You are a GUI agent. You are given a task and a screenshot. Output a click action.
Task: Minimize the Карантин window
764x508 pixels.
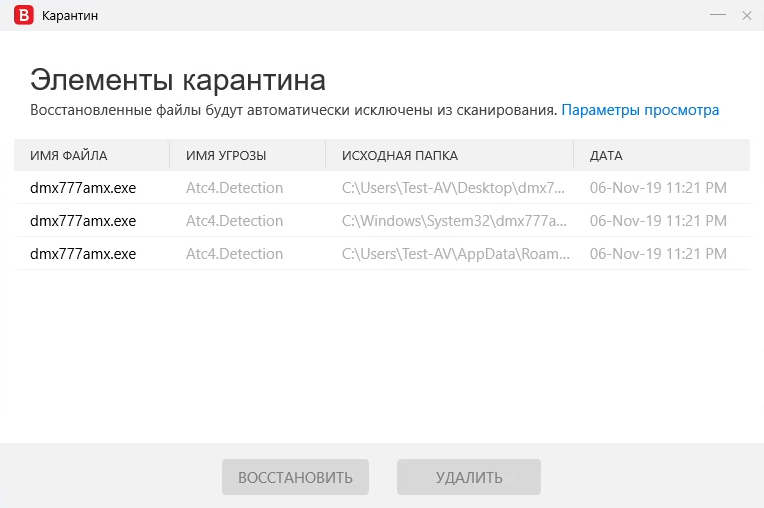coord(718,16)
